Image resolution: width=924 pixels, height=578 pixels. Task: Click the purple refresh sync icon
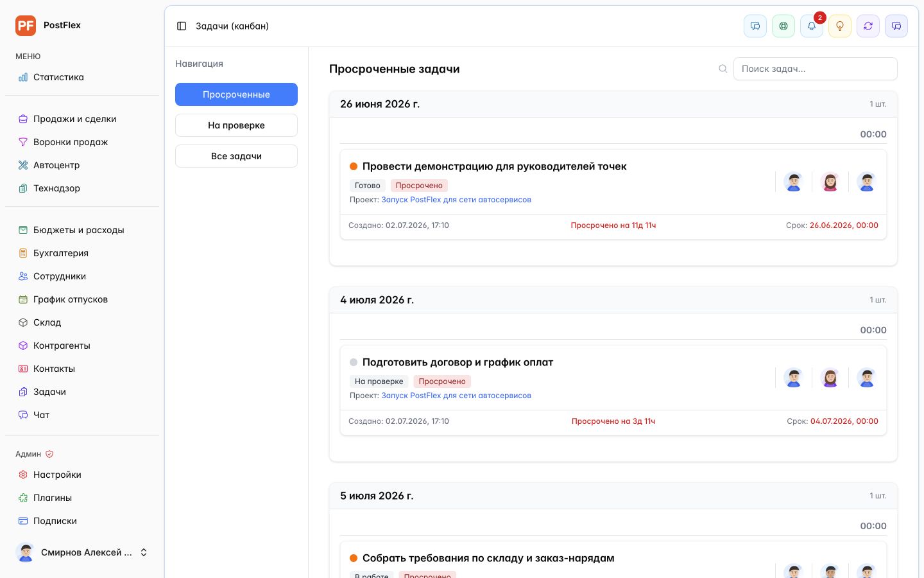pyautogui.click(x=868, y=26)
